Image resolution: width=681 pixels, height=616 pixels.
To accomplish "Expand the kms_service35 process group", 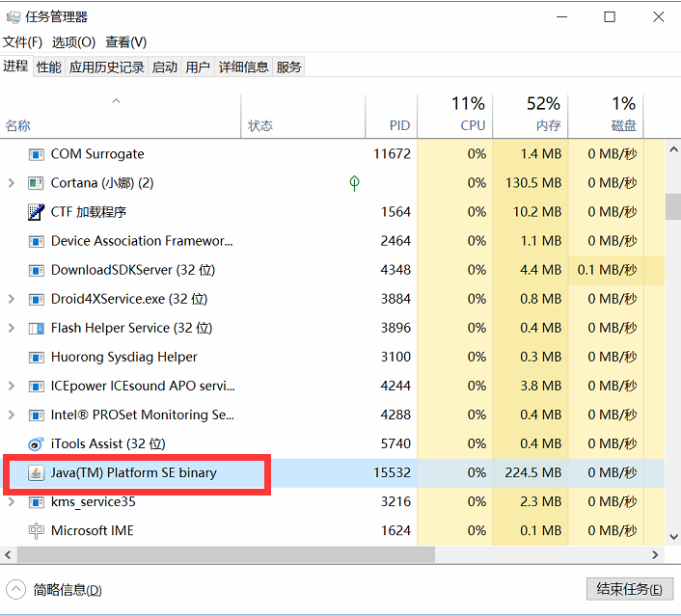I will pyautogui.click(x=12, y=502).
